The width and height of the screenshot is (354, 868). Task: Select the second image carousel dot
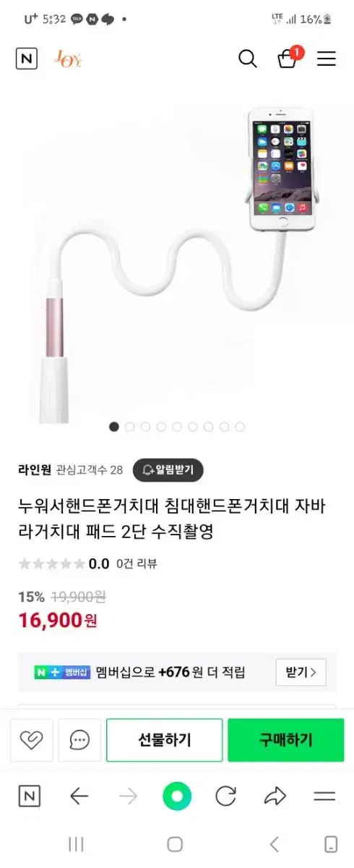130,427
